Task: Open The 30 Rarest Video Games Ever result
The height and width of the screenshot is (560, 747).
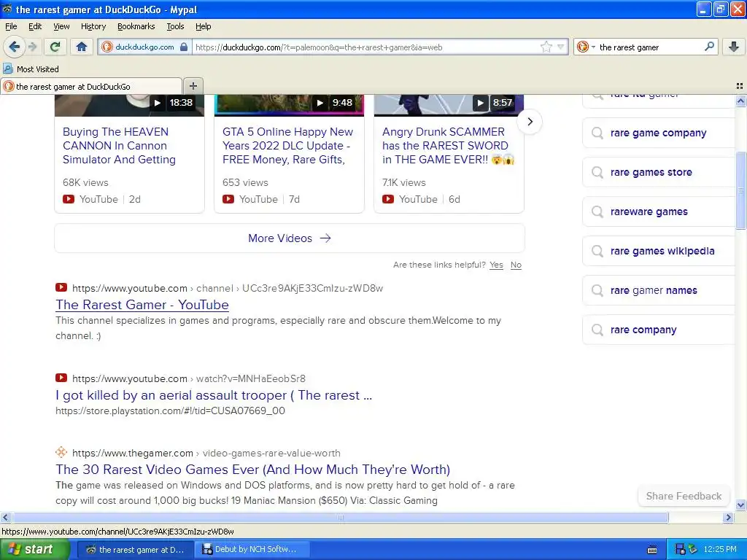Action: pyautogui.click(x=252, y=470)
